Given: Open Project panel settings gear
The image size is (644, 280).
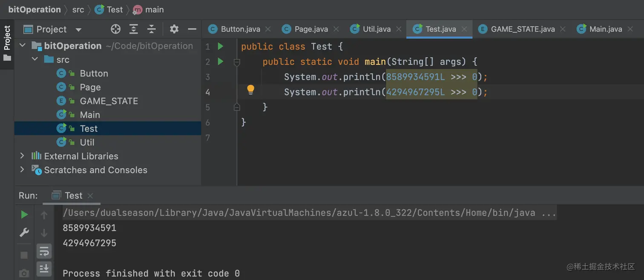Looking at the screenshot, I should 174,29.
